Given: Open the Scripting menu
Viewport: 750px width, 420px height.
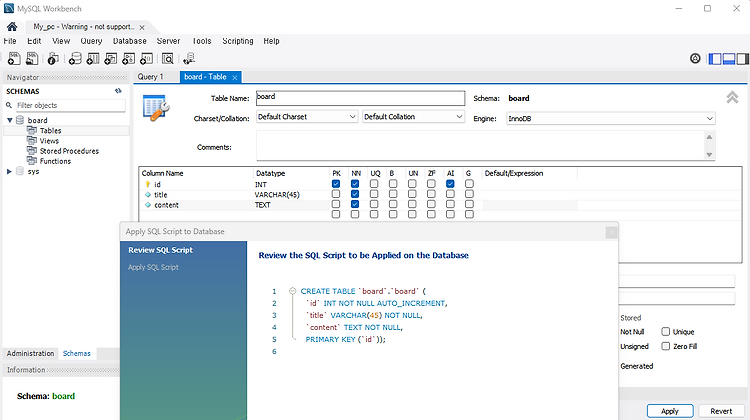Looking at the screenshot, I should (x=238, y=41).
